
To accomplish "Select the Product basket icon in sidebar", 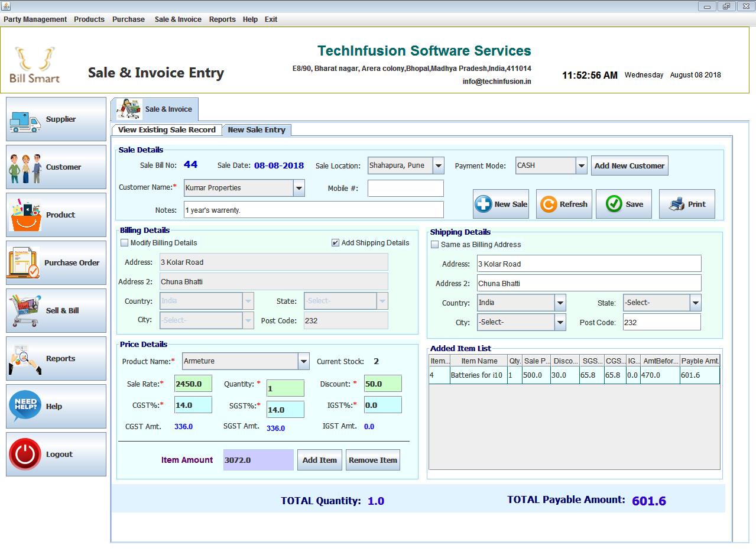I will [x=25, y=215].
